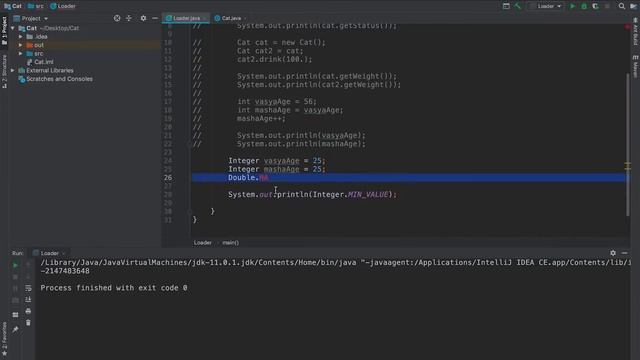Click the scroll-from-source locate icon
Viewport: 640px width, 360px height.
[x=117, y=18]
